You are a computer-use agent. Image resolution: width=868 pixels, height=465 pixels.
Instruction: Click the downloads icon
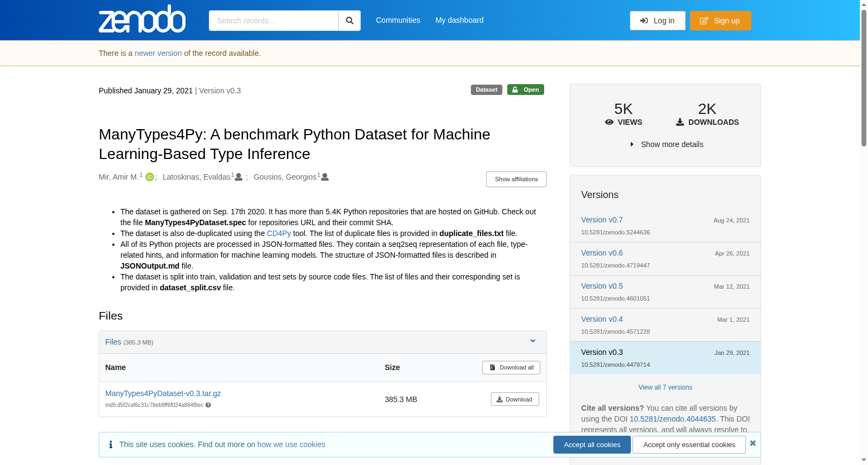[x=680, y=122]
